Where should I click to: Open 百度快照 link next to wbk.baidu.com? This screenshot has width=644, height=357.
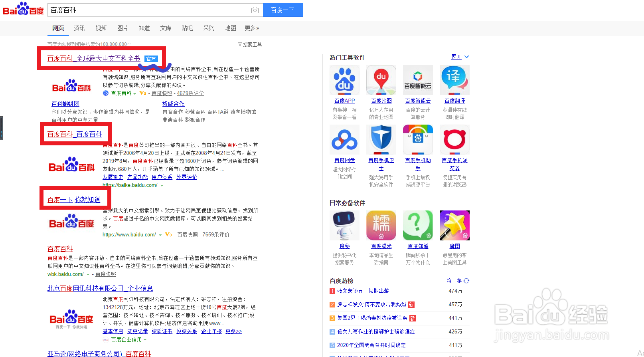click(x=106, y=274)
